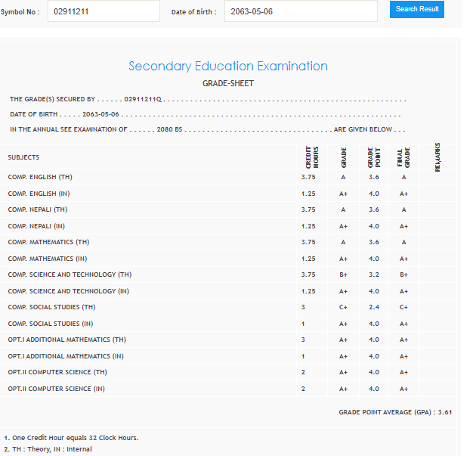Image resolution: width=476 pixels, height=456 pixels.
Task: Click the COMP. NEPALI (IN) subject label
Action: point(38,226)
